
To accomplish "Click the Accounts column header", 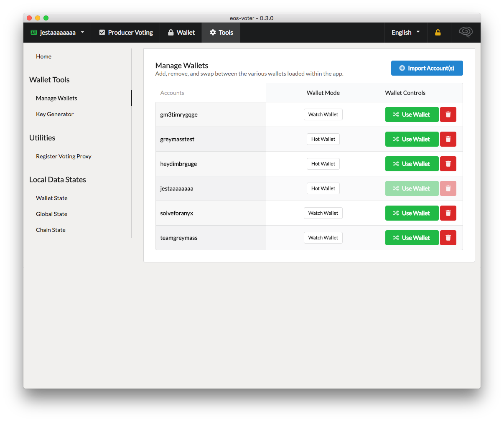I will [172, 93].
